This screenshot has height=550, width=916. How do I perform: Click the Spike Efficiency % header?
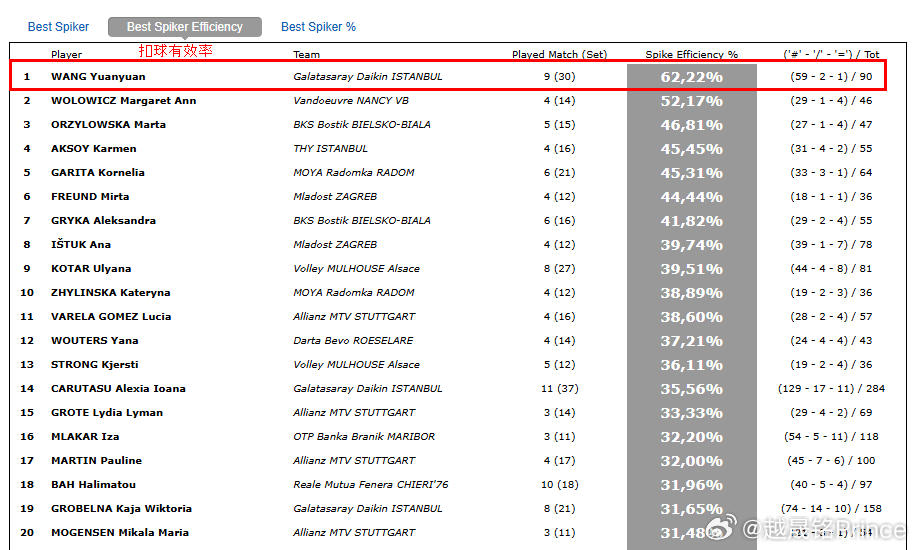click(x=692, y=54)
